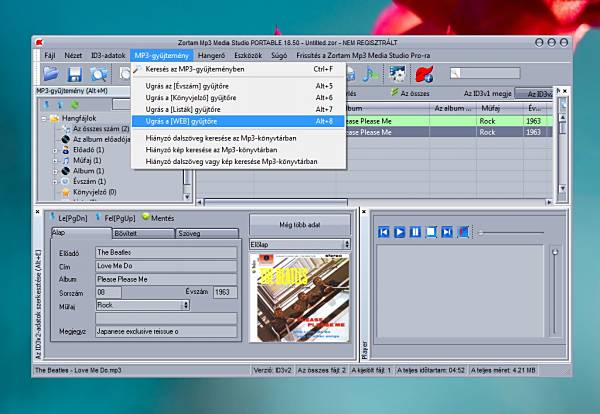The image size is (600, 414).
Task: Click the last blue-red icon in the player controls
Action: 463,232
